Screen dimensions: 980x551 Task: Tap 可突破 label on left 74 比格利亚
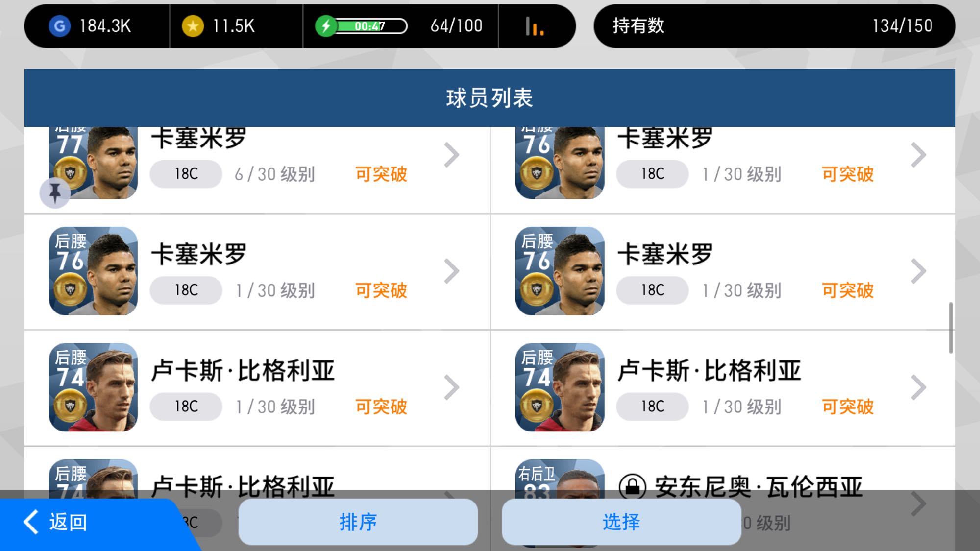(x=381, y=407)
